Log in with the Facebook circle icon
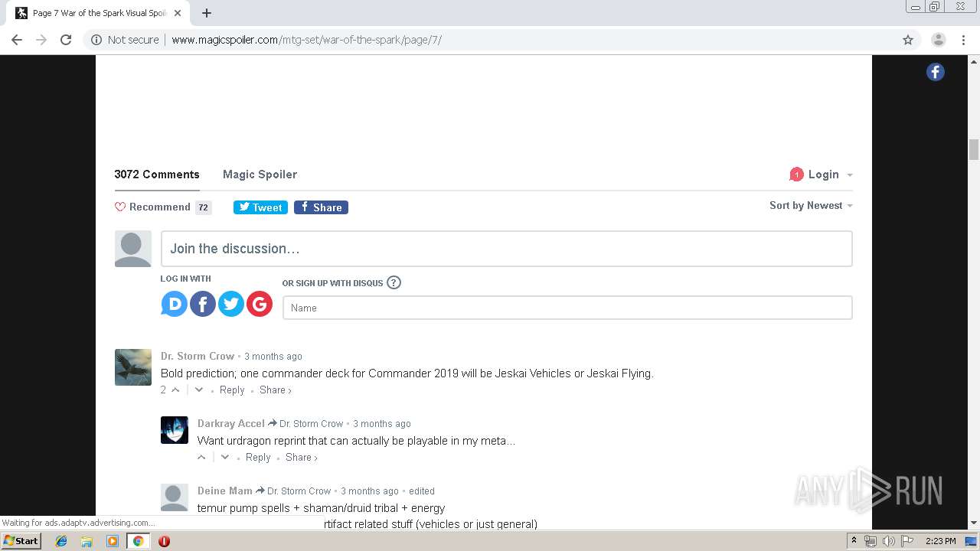This screenshot has width=980, height=551. click(x=202, y=304)
